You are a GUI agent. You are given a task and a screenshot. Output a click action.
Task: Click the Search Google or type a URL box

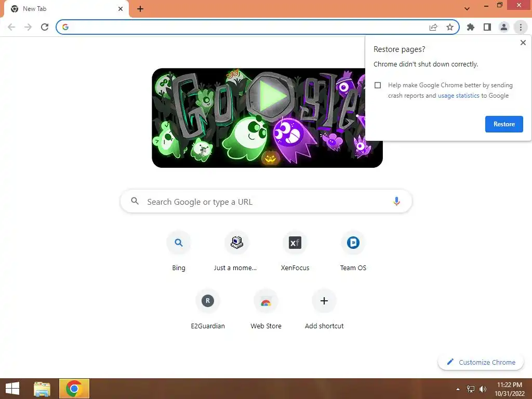pos(266,202)
